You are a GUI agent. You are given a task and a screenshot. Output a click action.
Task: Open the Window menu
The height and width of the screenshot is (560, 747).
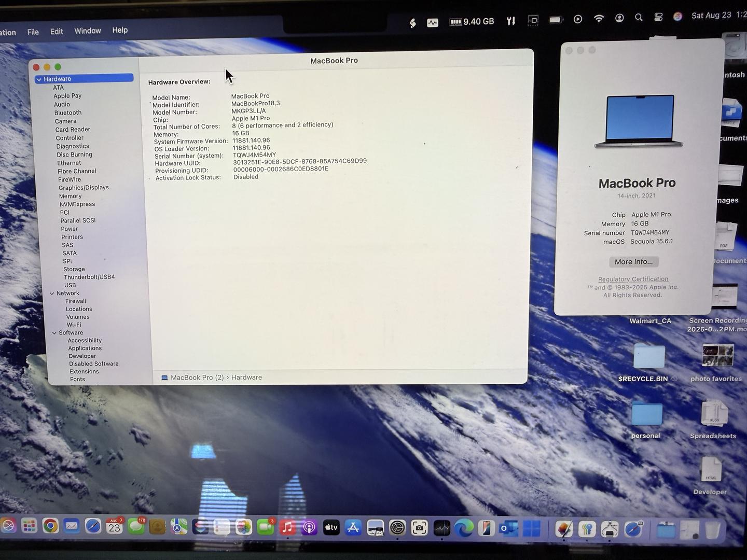point(88,31)
